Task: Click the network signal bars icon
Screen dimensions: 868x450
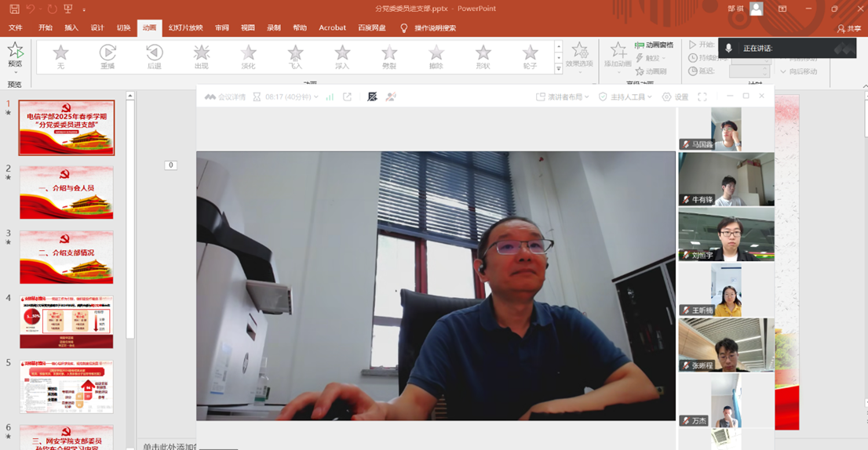Action: pos(330,96)
